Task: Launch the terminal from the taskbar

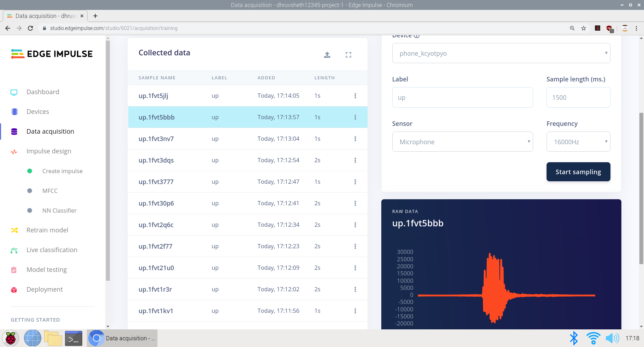Action: point(73,338)
